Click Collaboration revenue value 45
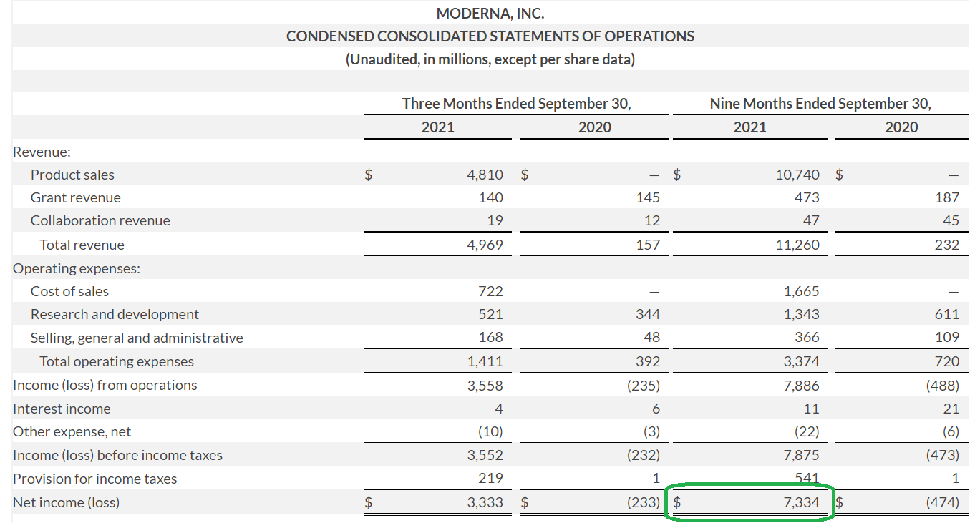This screenshot has height=523, width=980. click(x=951, y=220)
